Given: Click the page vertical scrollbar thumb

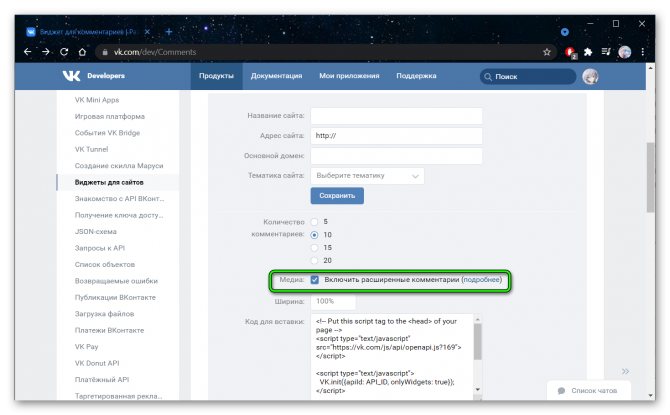Looking at the screenshot, I should tap(650, 177).
